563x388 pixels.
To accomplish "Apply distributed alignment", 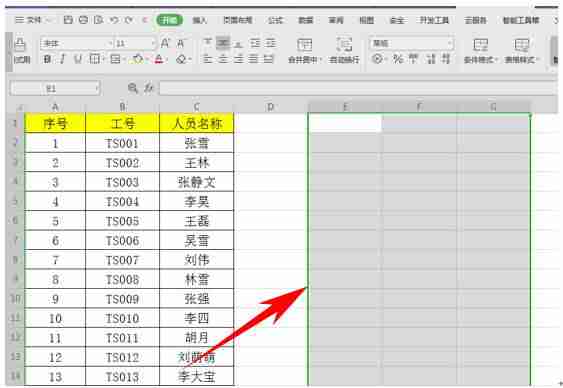I will click(x=269, y=59).
